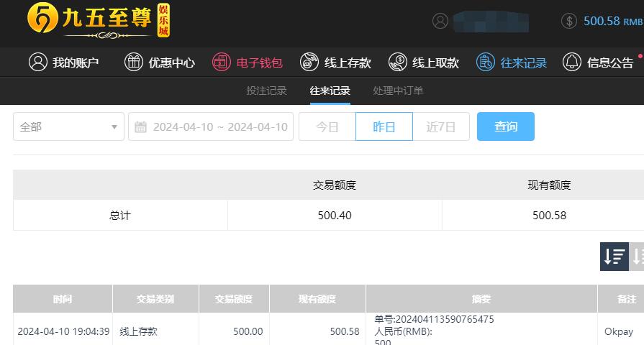This screenshot has width=644, height=345.
Task: Open 电子钱包 wallet icon
Action: (222, 62)
